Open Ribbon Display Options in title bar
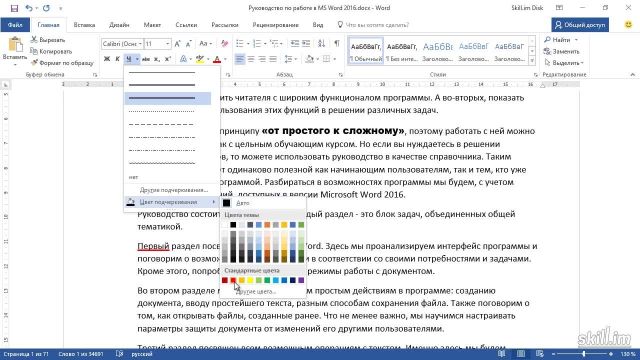Viewport: 640px width, 360px height. tap(560, 8)
